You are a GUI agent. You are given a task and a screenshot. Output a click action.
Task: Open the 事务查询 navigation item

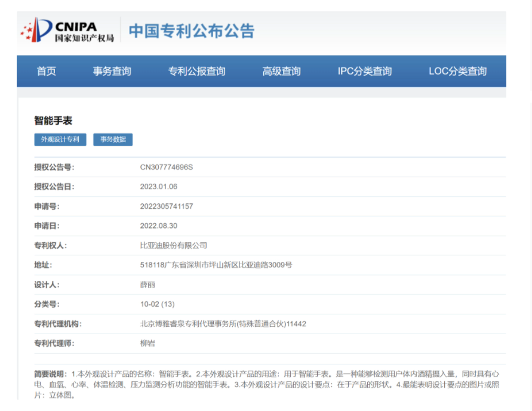point(112,72)
